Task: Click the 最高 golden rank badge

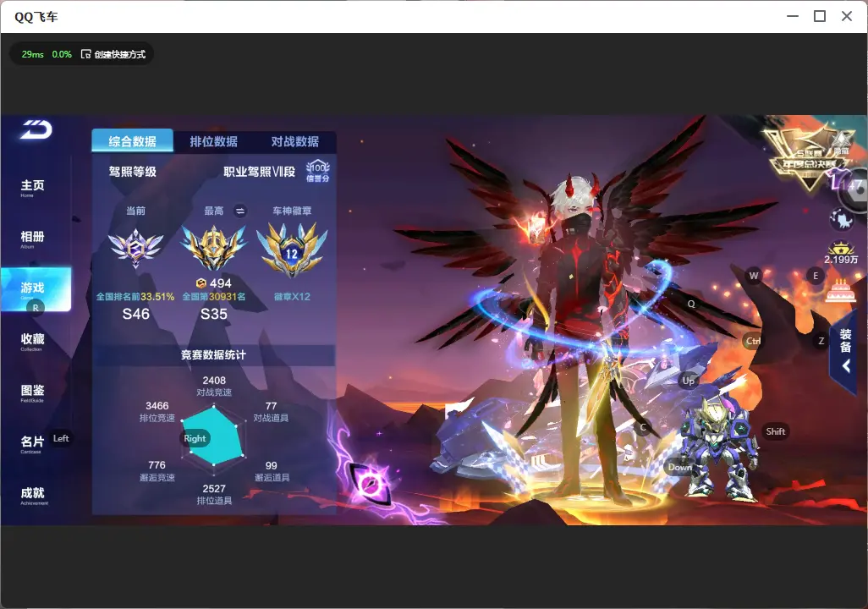Action: pos(214,247)
